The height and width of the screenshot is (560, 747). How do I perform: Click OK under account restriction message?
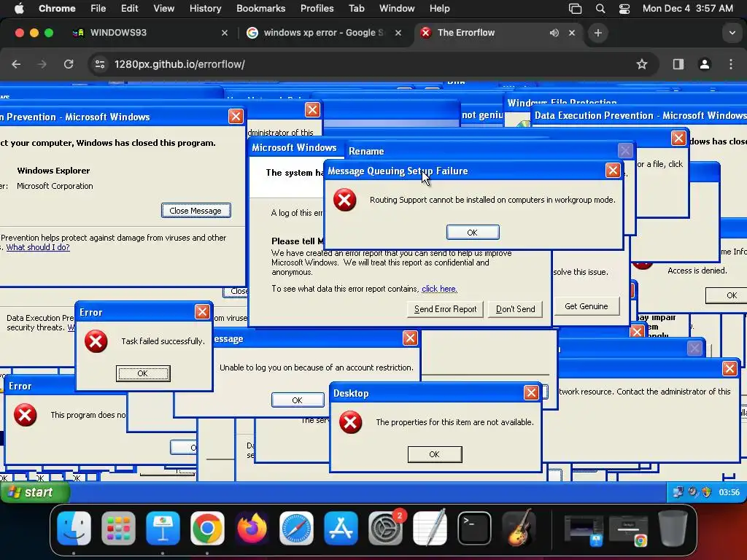coord(298,400)
